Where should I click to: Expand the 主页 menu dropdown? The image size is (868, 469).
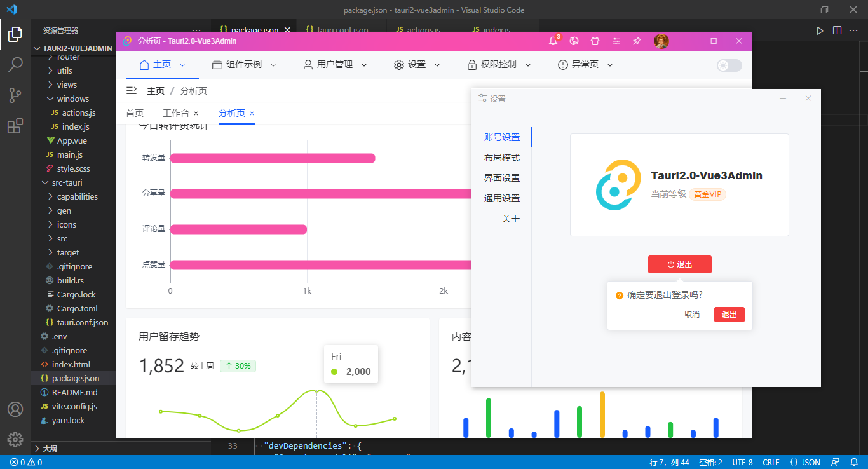click(x=162, y=65)
